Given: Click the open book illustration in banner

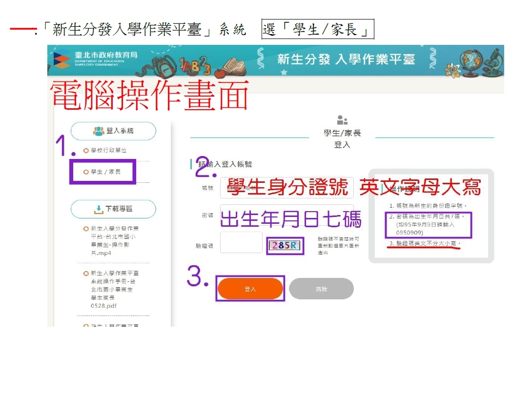Looking at the screenshot, I should point(231,67).
